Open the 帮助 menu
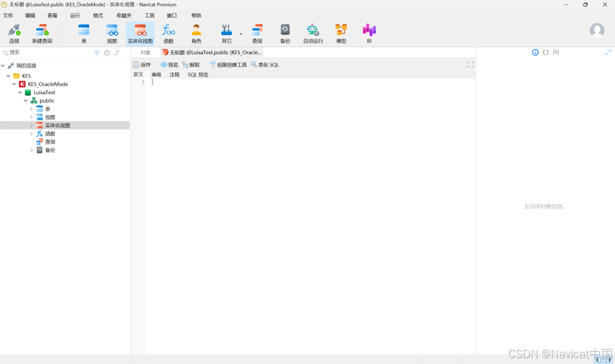 pyautogui.click(x=196, y=15)
